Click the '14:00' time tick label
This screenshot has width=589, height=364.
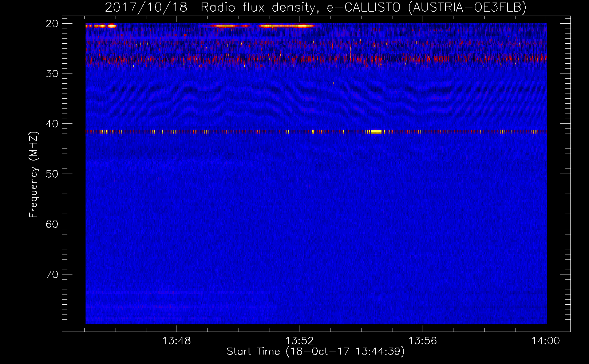point(546,341)
